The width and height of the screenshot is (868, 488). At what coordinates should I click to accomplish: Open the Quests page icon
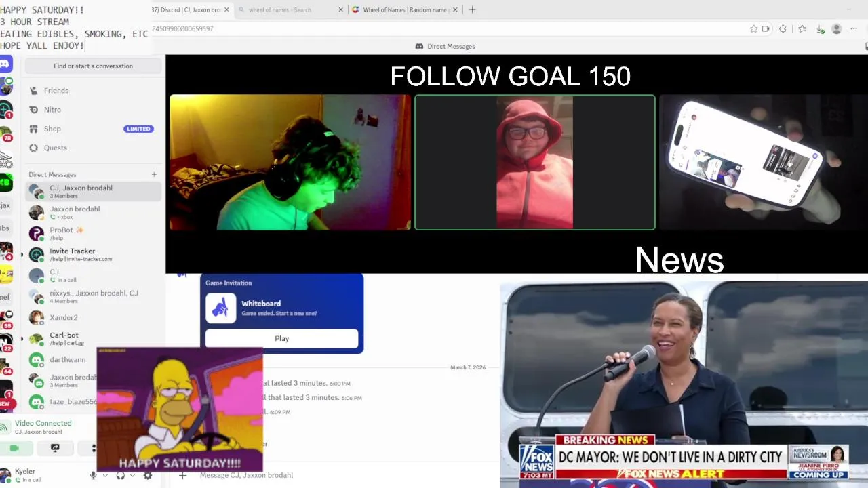pyautogui.click(x=33, y=148)
